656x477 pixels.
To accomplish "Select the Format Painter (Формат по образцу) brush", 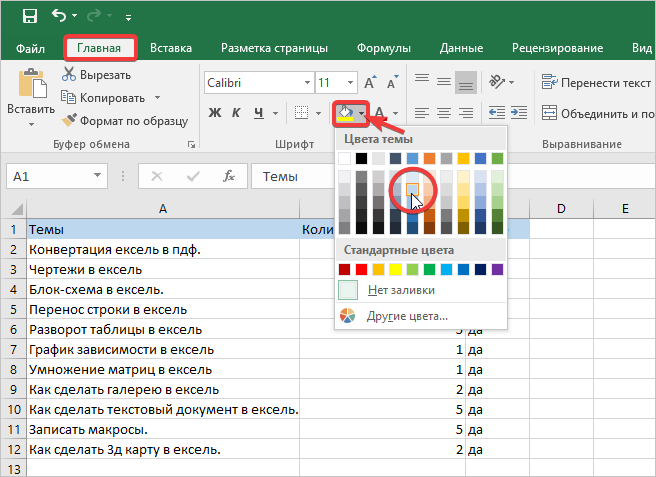I will pyautogui.click(x=69, y=120).
